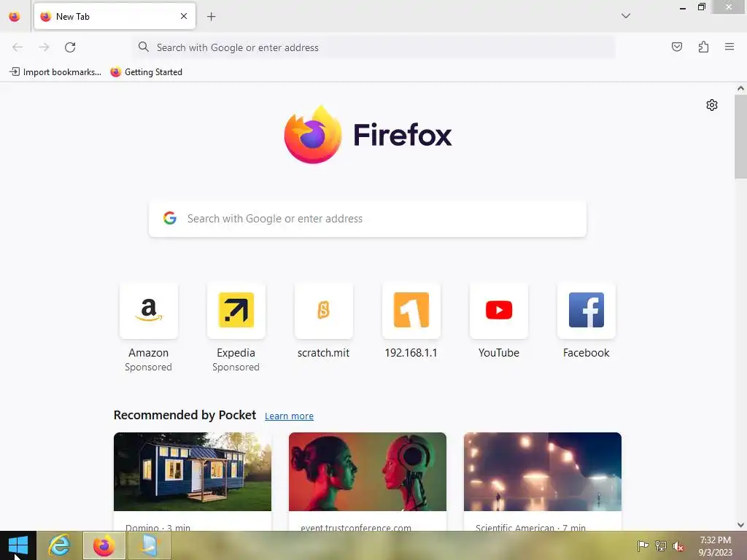Restore down the Firefox window
This screenshot has width=747, height=560.
pos(701,7)
